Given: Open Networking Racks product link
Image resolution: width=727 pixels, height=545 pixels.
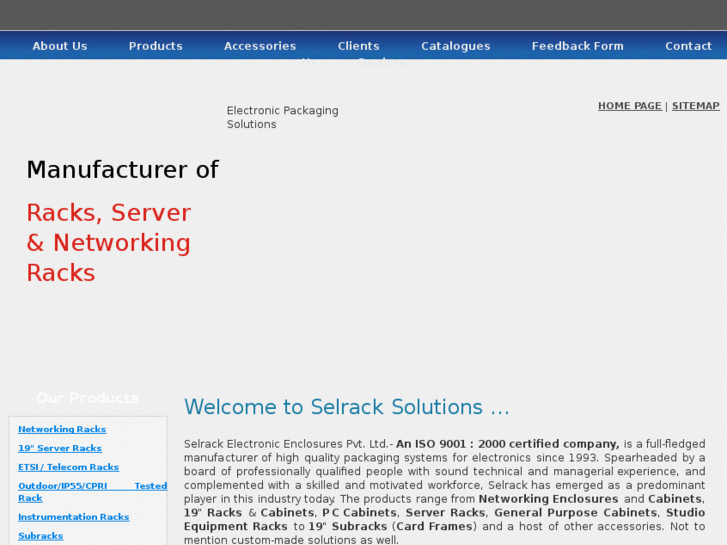Looking at the screenshot, I should [62, 429].
